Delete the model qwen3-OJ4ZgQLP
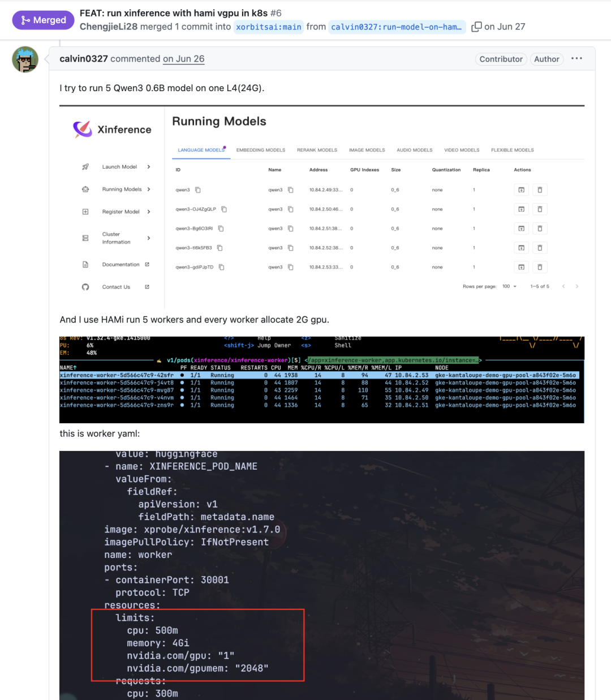 pyautogui.click(x=540, y=209)
